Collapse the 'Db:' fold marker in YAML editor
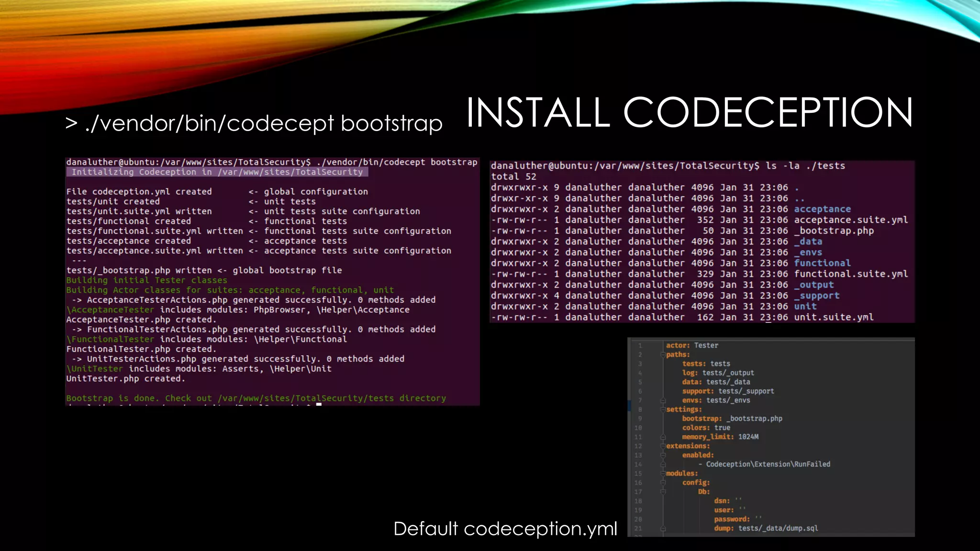The width and height of the screenshot is (980, 551). pos(663,492)
